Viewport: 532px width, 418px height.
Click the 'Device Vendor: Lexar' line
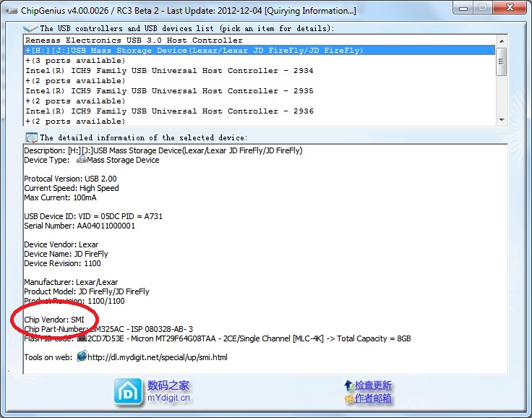tap(61, 244)
